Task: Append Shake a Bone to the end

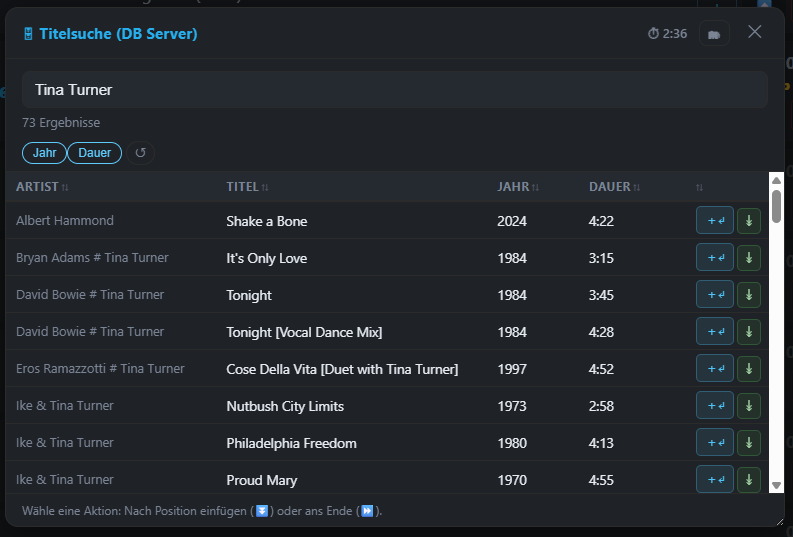Action: (x=749, y=221)
